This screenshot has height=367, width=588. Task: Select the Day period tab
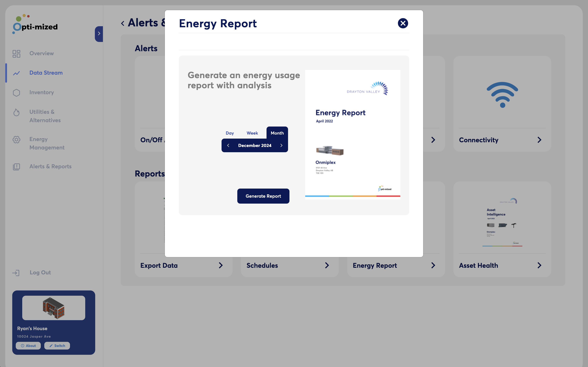click(x=230, y=133)
